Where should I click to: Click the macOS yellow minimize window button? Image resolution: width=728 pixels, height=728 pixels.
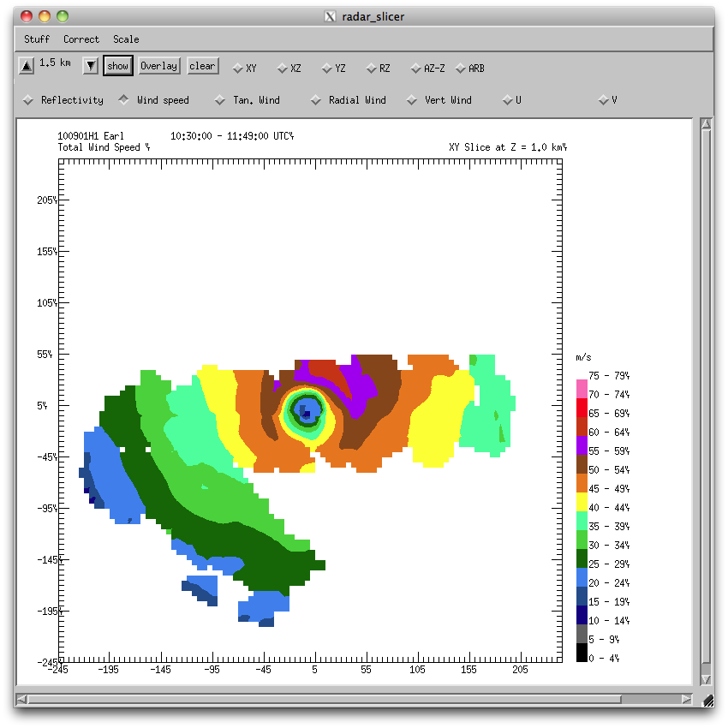45,16
